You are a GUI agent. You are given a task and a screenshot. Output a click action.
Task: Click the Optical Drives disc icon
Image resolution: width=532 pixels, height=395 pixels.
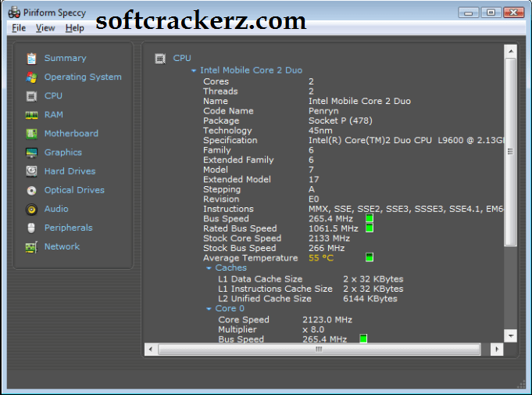click(x=31, y=191)
